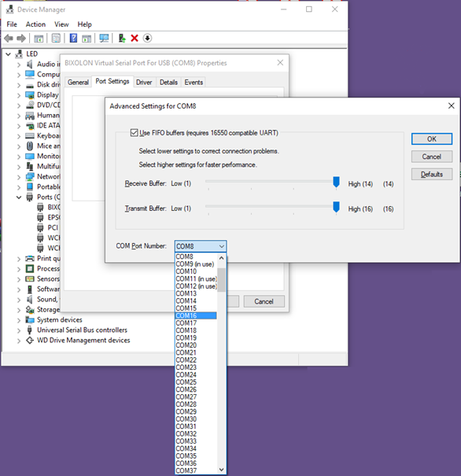Select COM20 in the port list

coord(196,345)
